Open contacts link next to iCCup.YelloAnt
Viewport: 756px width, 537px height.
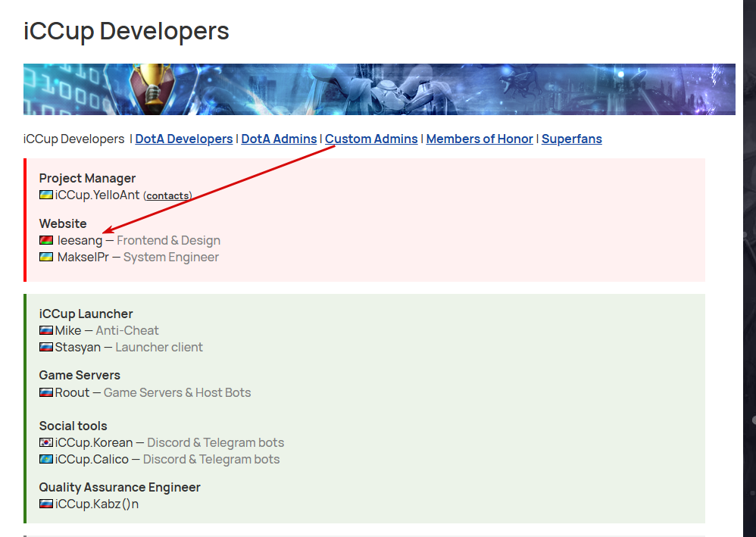click(x=167, y=195)
